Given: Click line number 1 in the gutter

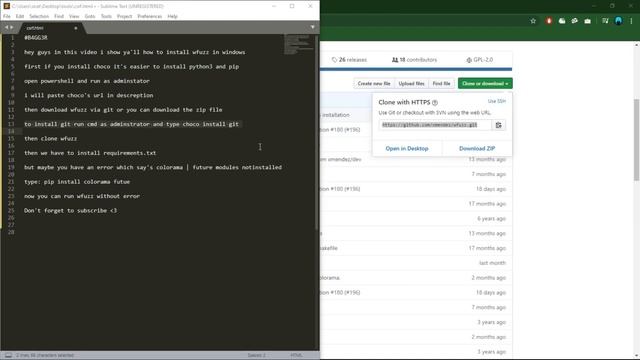Looking at the screenshot, I should [x=12, y=38].
